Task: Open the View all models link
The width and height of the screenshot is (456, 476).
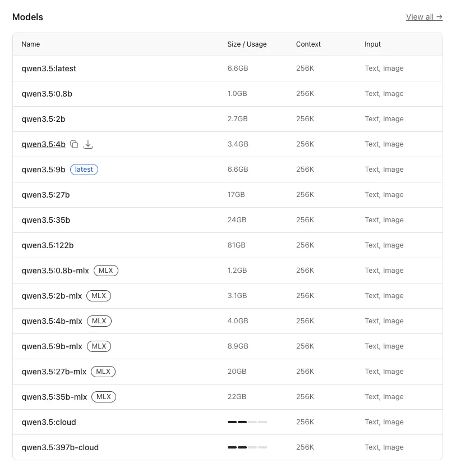Action: click(424, 17)
